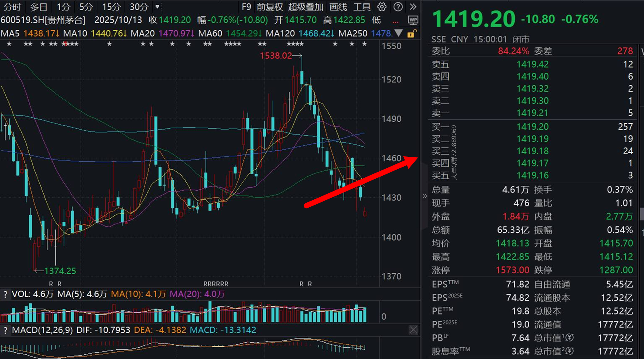Open the 画线 drawing tools
This screenshot has width=644, height=359.
point(338,7)
